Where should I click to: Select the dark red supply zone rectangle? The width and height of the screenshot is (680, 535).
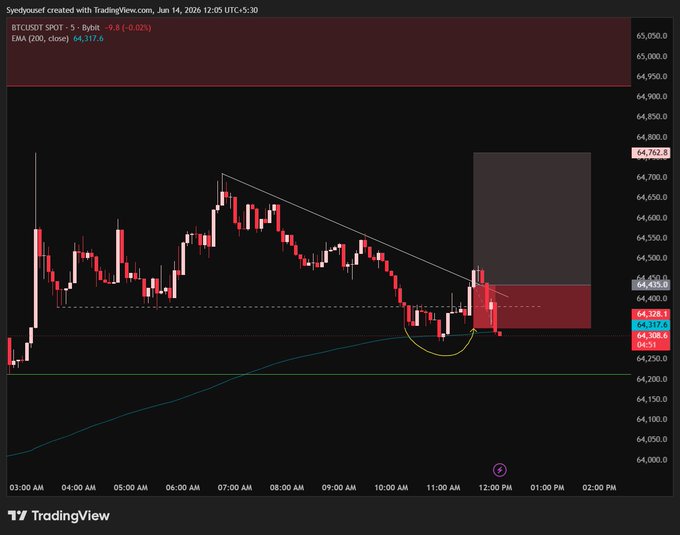pyautogui.click(x=319, y=52)
